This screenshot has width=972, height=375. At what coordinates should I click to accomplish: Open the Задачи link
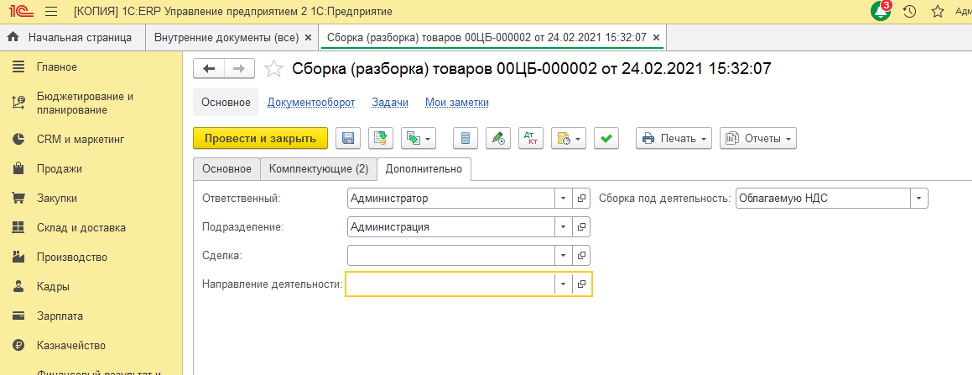click(x=390, y=103)
